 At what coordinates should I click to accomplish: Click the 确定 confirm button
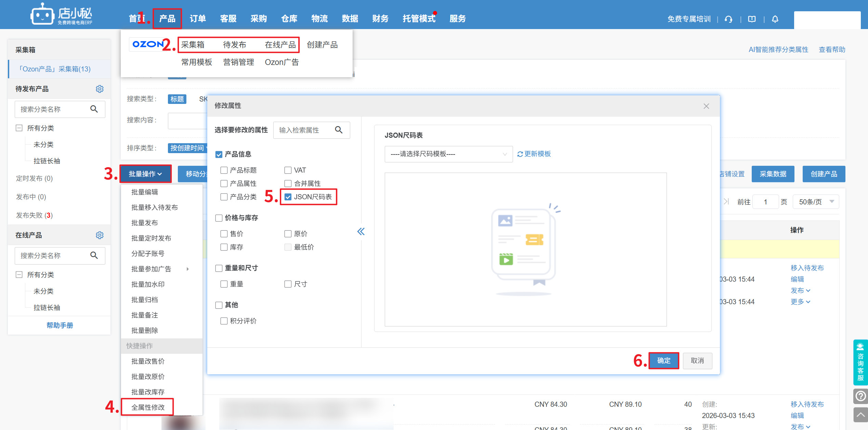(x=663, y=361)
